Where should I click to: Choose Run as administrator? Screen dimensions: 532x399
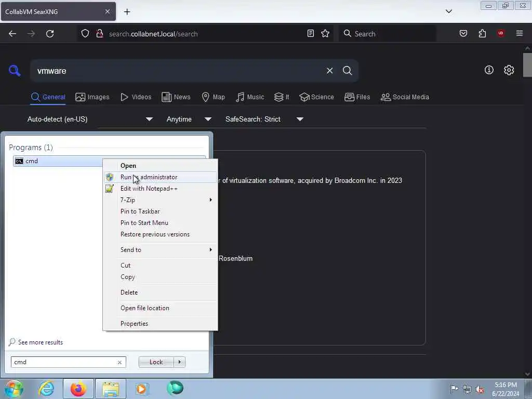tap(160, 177)
